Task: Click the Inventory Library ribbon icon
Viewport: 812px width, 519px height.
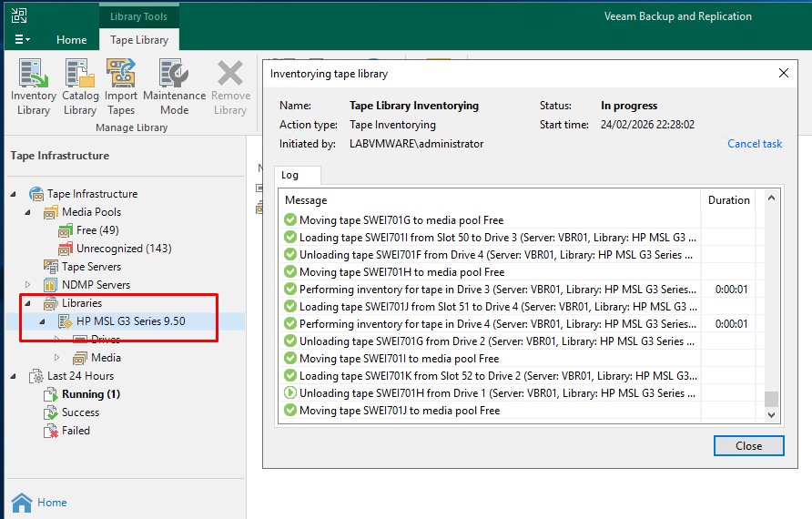Action: click(34, 86)
